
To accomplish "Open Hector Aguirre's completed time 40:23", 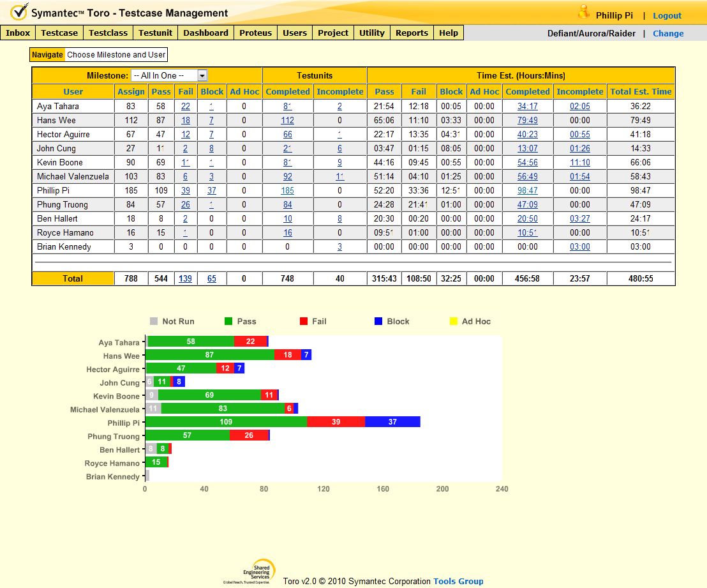I will tap(527, 135).
